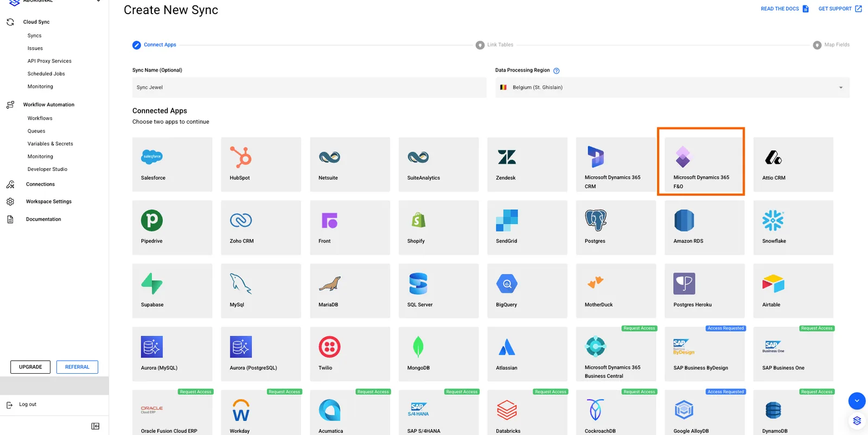Select the Twilio app icon
The width and height of the screenshot is (868, 435).
329,347
